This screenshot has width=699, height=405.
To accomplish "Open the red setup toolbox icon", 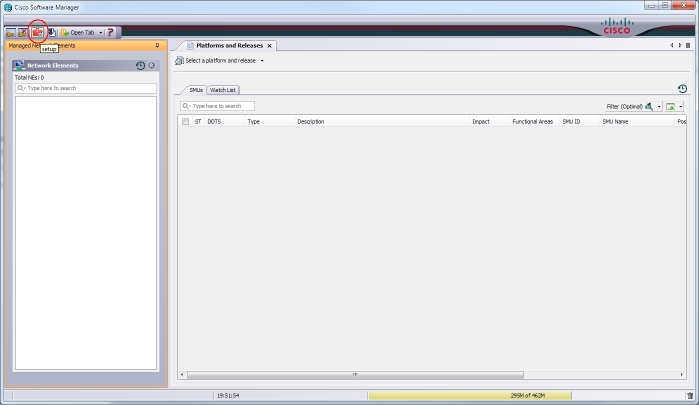I will 37,32.
